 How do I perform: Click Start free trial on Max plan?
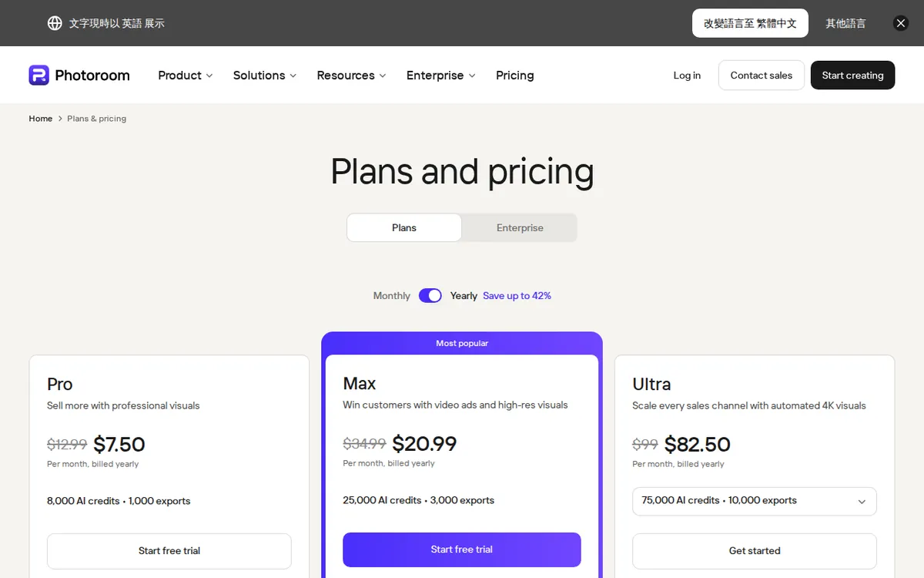pyautogui.click(x=462, y=549)
